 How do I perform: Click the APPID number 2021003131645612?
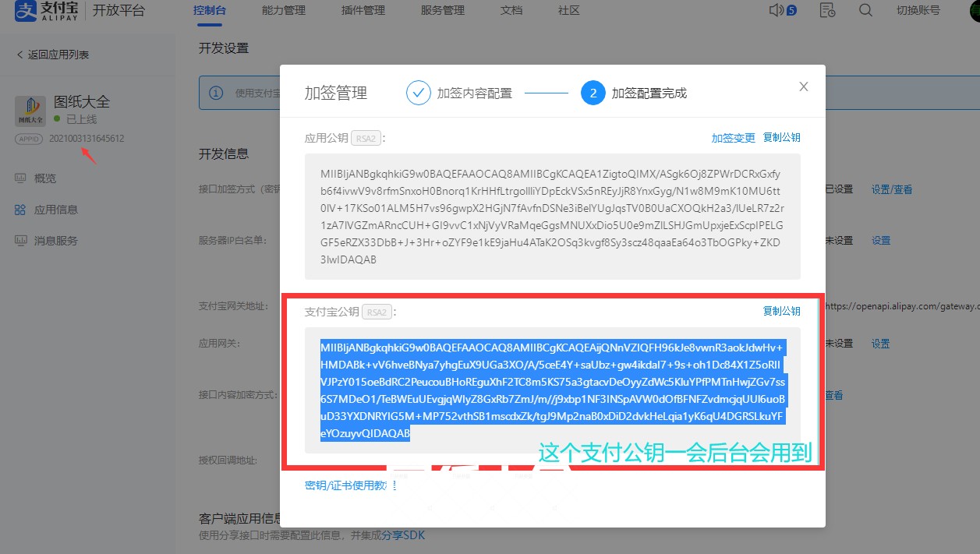pos(87,139)
